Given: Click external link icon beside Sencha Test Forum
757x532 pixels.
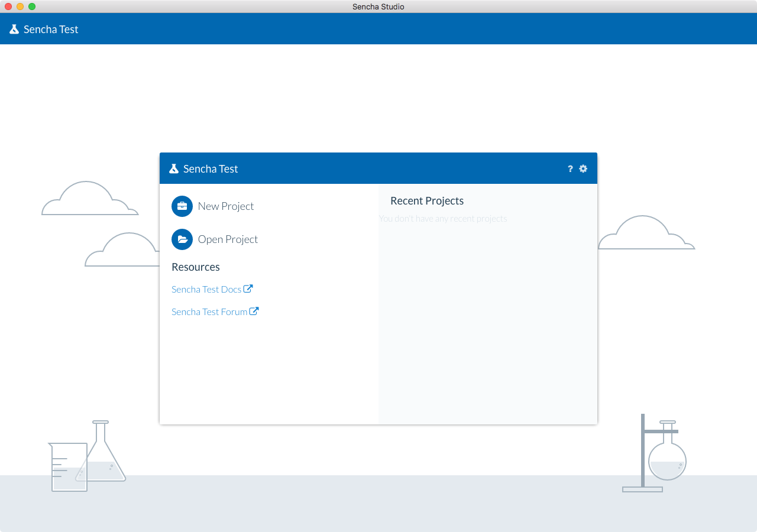Looking at the screenshot, I should pos(254,312).
